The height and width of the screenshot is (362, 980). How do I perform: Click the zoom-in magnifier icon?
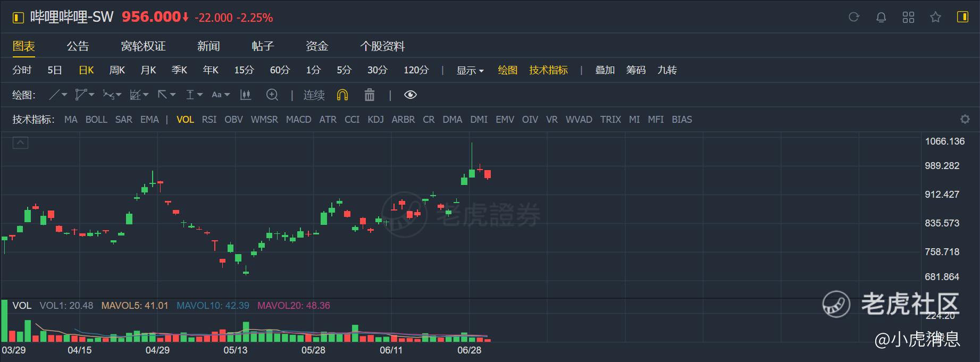tap(272, 95)
